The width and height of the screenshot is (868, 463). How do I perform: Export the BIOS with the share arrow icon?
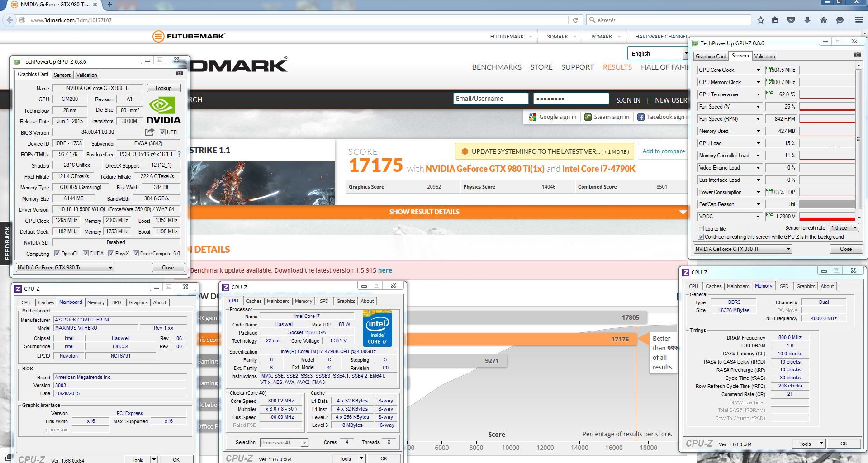pyautogui.click(x=149, y=132)
